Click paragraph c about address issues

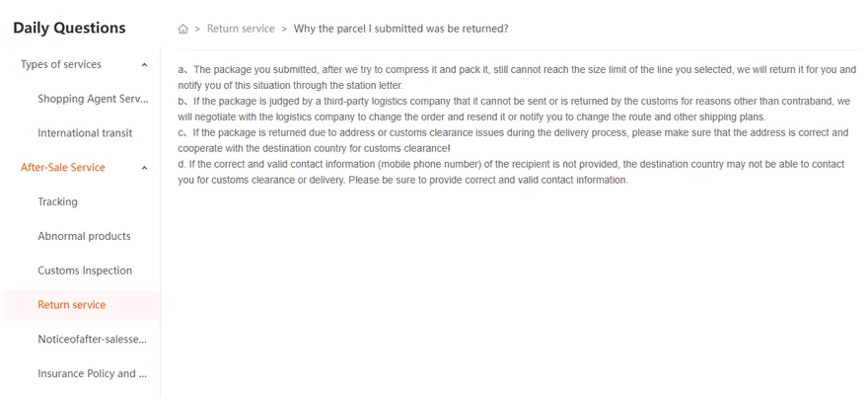(x=513, y=141)
